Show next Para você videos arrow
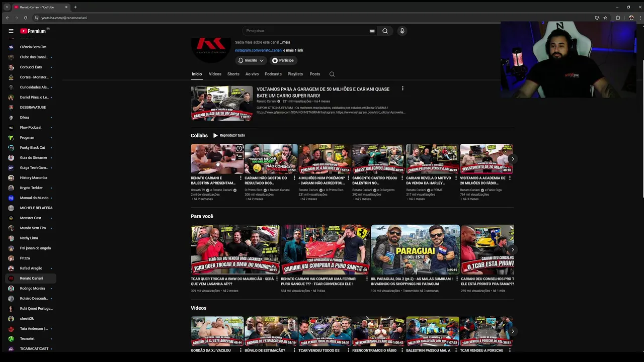This screenshot has height=362, width=644. click(x=513, y=249)
